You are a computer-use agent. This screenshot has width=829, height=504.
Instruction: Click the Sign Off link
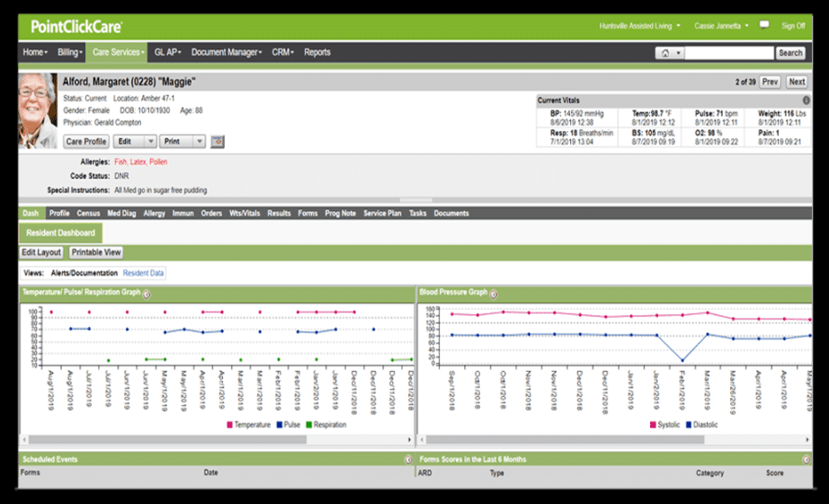click(x=793, y=26)
